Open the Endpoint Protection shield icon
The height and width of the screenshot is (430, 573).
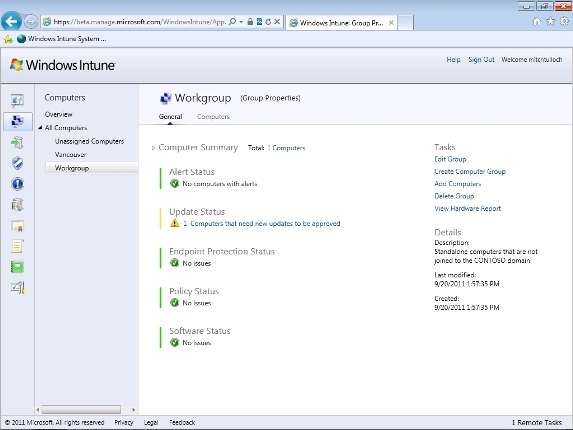pos(17,163)
